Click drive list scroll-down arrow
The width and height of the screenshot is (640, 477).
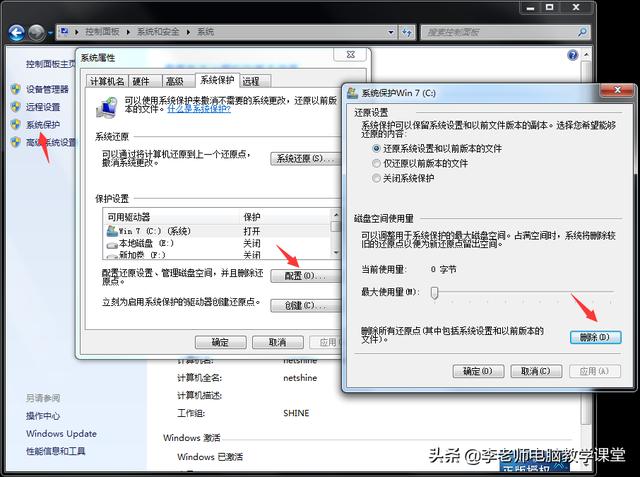pos(336,253)
